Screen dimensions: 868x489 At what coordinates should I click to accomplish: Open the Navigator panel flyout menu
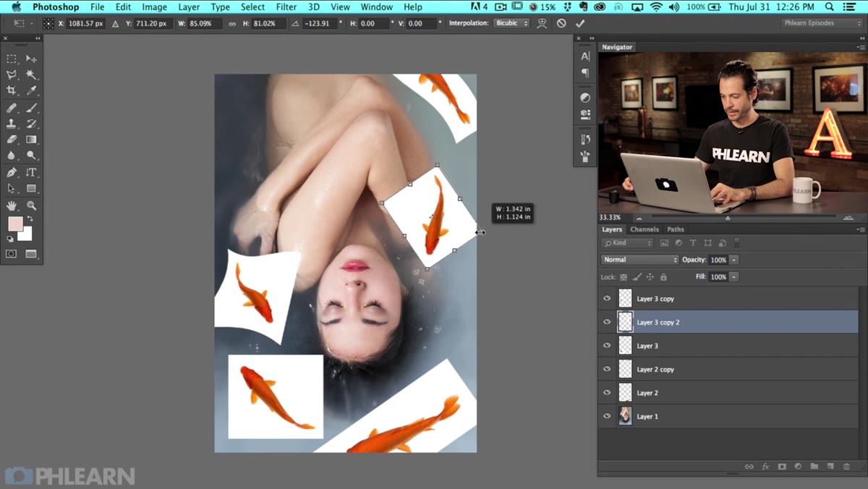[861, 47]
